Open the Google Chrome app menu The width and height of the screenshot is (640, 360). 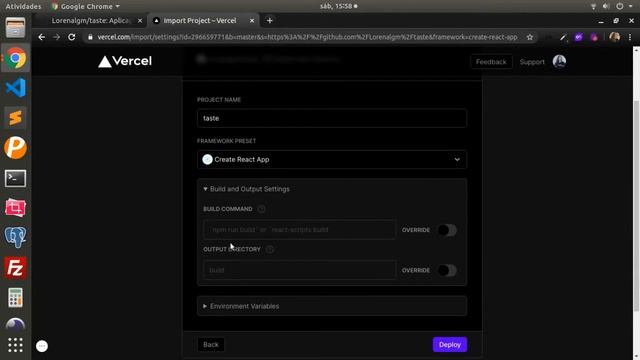click(x=86, y=6)
